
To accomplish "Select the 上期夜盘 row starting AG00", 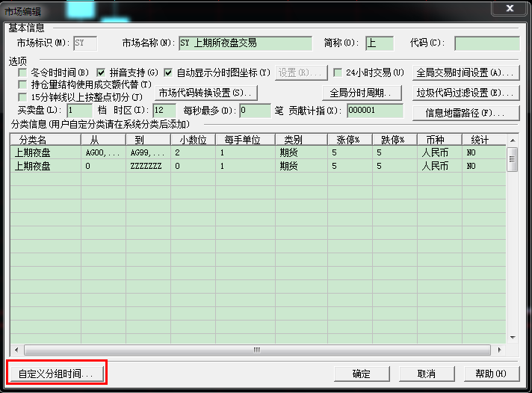I will click(258, 152).
